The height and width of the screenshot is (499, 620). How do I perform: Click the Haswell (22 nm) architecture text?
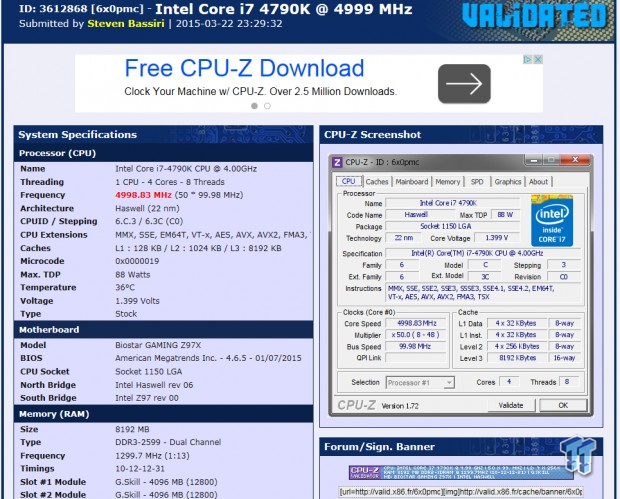tap(147, 208)
